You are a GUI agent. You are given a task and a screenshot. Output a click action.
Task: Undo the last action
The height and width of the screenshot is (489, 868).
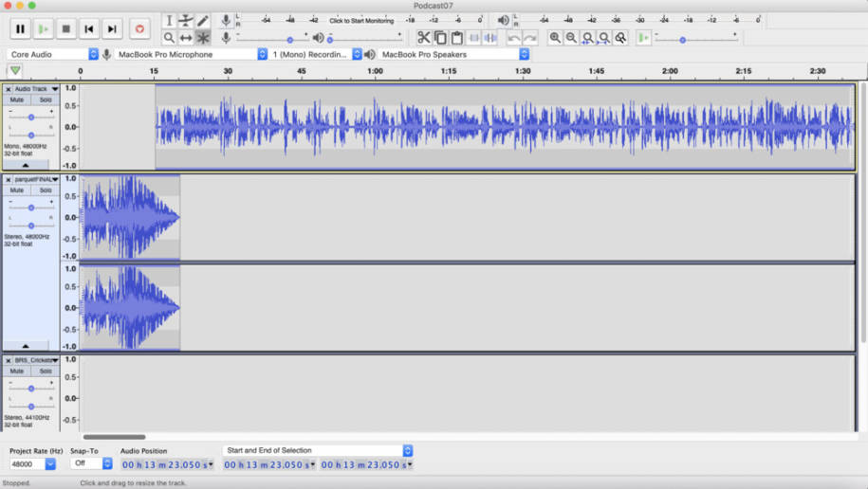click(514, 38)
